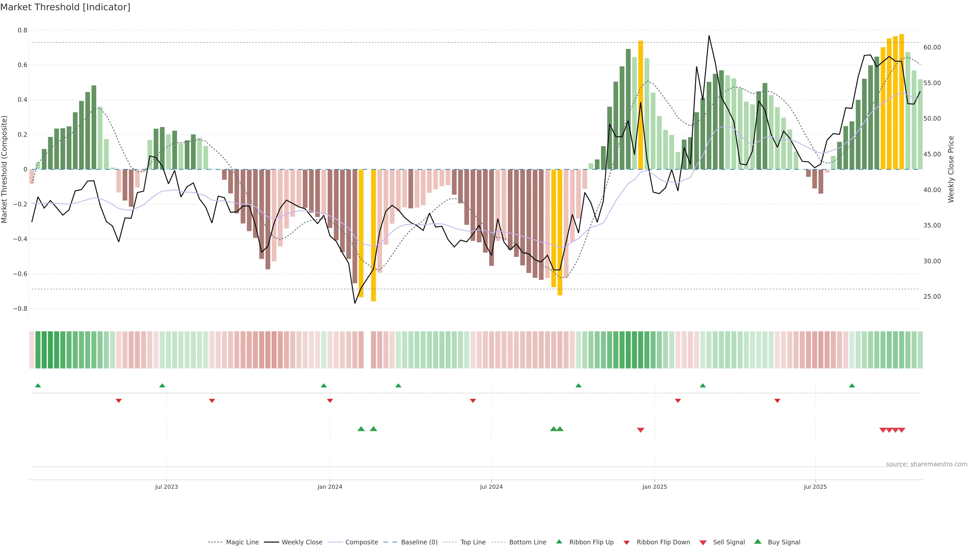Click the leftmost green buy signal triangle

point(361,429)
